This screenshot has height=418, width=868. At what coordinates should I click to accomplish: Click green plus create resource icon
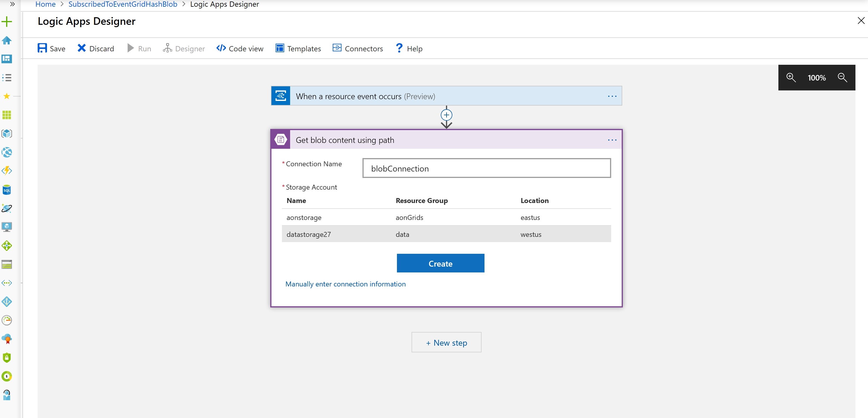[x=7, y=22]
